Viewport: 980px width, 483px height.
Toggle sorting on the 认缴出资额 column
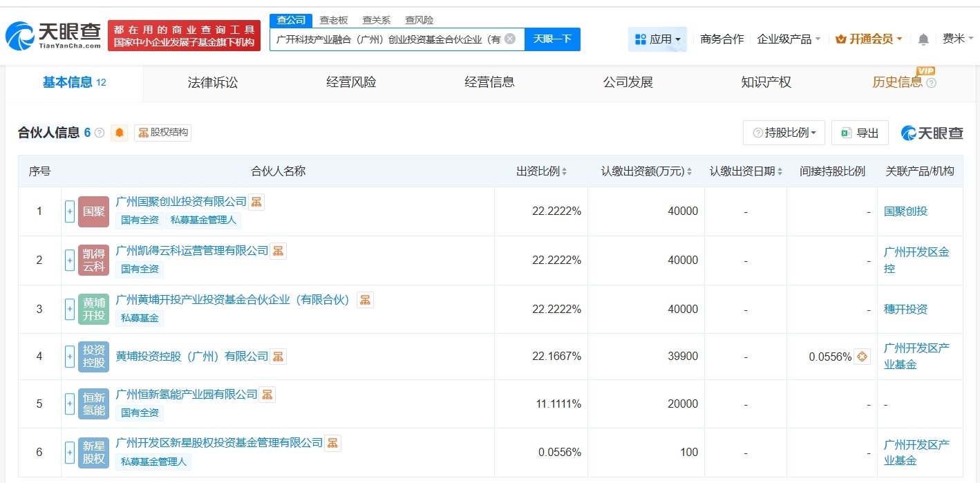point(690,171)
